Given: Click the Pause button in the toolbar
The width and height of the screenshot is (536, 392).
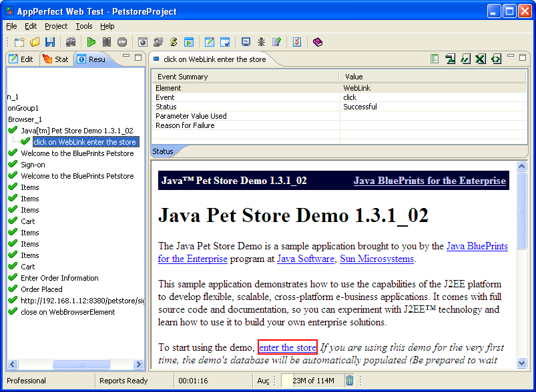Looking at the screenshot, I should [x=106, y=42].
